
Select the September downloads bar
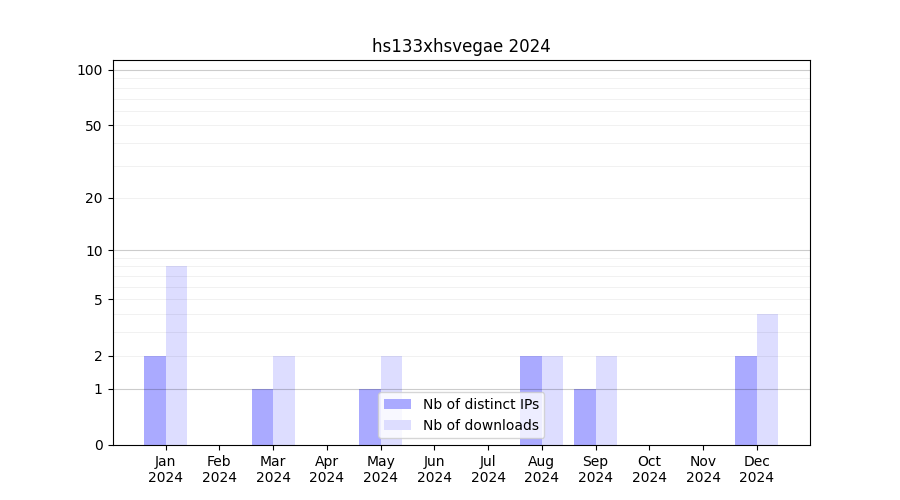point(606,400)
